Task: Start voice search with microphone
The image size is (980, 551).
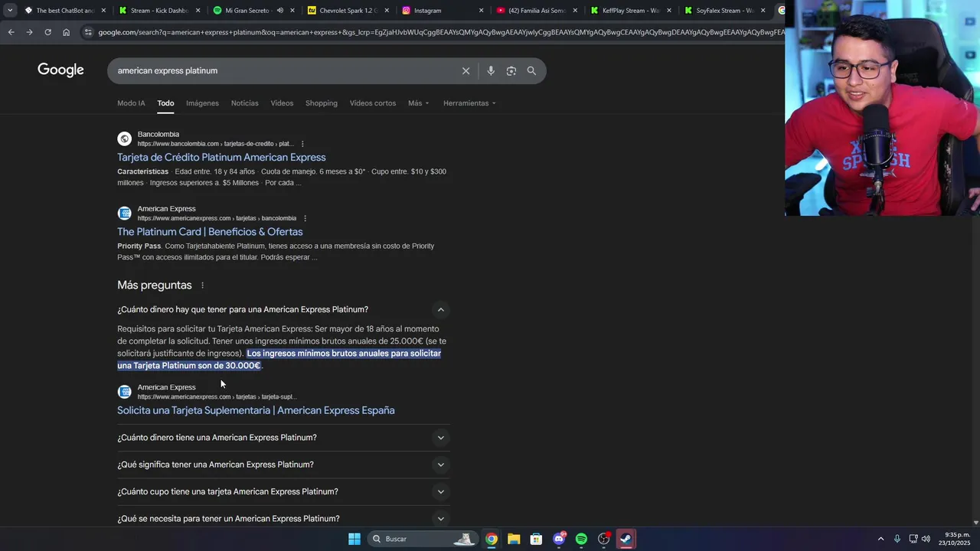Action: [491, 70]
